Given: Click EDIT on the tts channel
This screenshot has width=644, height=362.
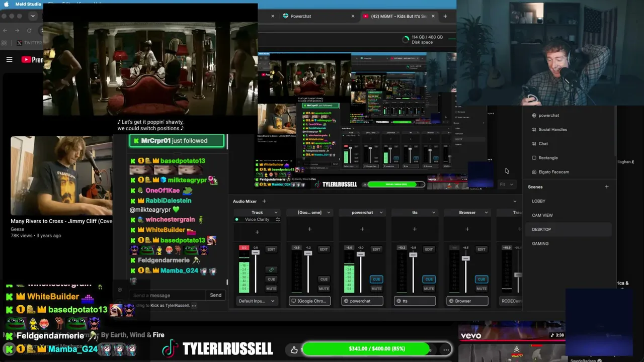Looking at the screenshot, I should (429, 249).
